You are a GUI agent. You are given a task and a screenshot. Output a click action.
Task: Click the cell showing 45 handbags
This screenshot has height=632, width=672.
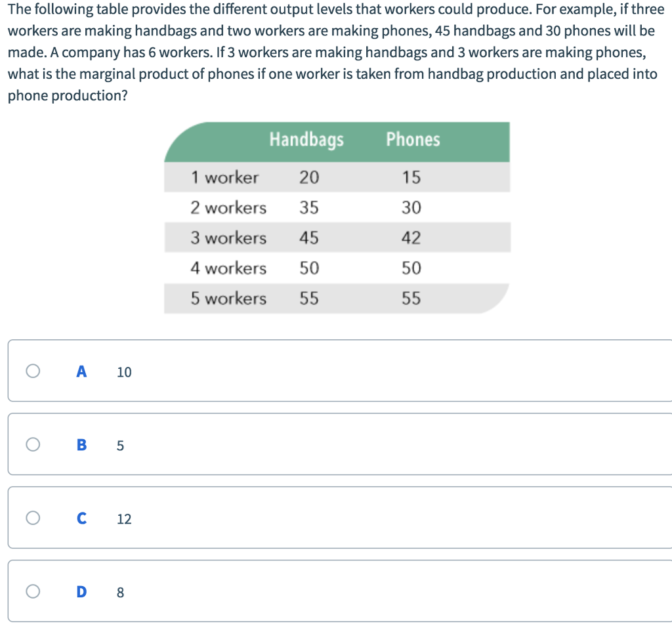click(x=310, y=238)
